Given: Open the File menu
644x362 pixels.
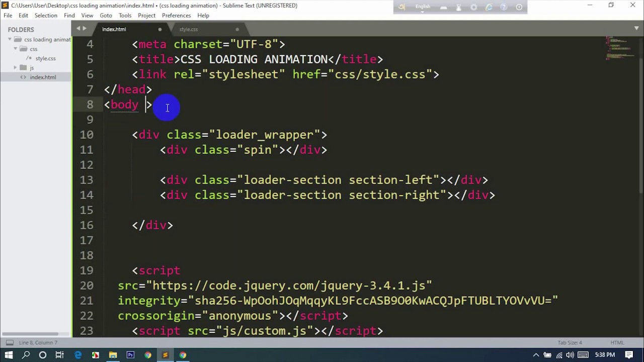Looking at the screenshot, I should [x=8, y=16].
